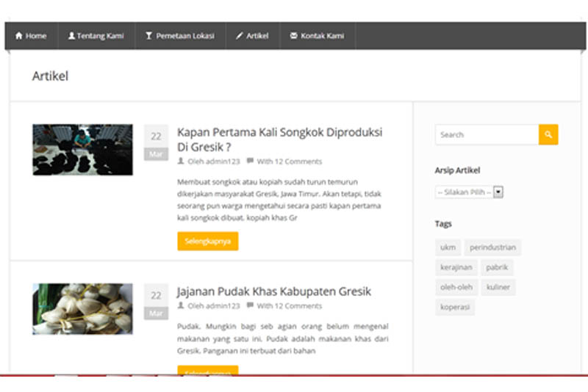Open the koperasi tag
This screenshot has height=392, width=588.
[x=455, y=307]
